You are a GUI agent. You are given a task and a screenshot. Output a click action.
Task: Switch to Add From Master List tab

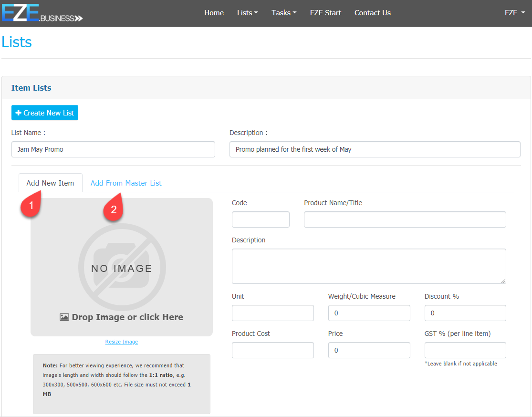pos(126,183)
